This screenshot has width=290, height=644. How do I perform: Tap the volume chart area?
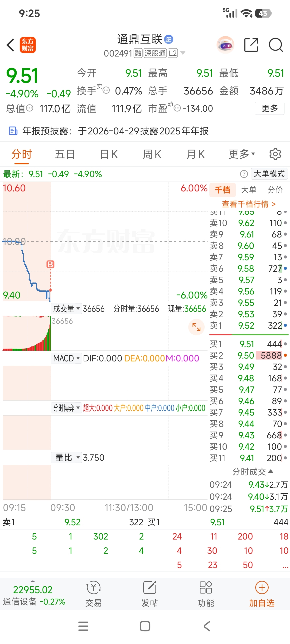pyautogui.click(x=105, y=333)
